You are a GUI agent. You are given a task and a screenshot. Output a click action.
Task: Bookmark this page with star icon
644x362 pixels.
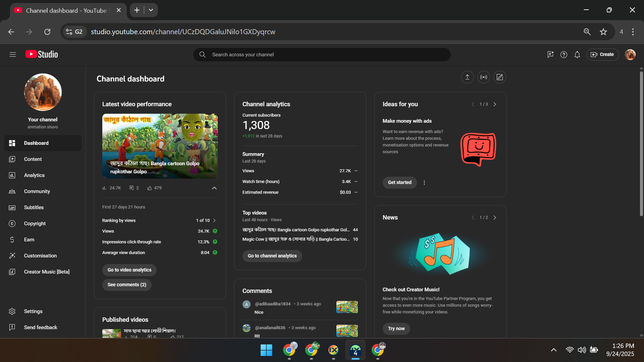(603, 32)
